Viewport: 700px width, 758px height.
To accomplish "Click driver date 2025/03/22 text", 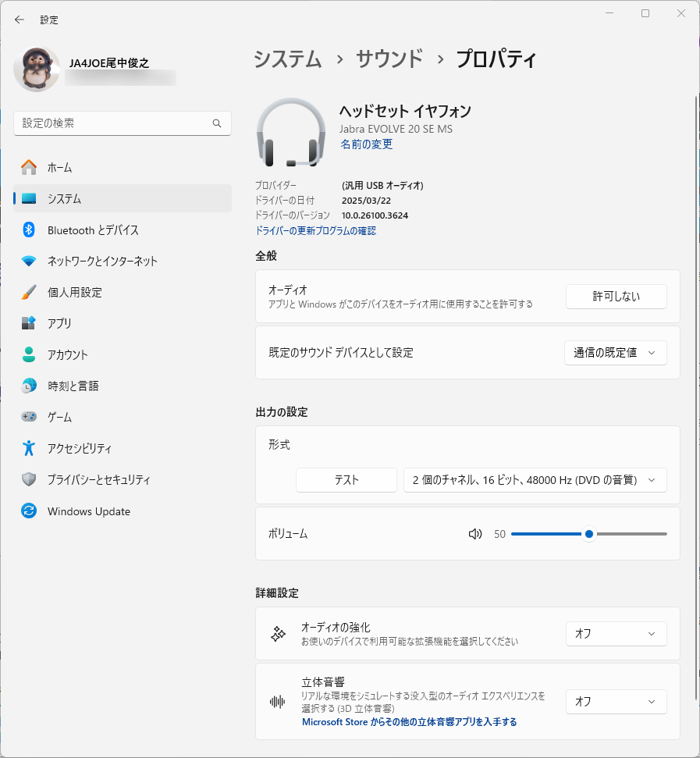I will [366, 201].
